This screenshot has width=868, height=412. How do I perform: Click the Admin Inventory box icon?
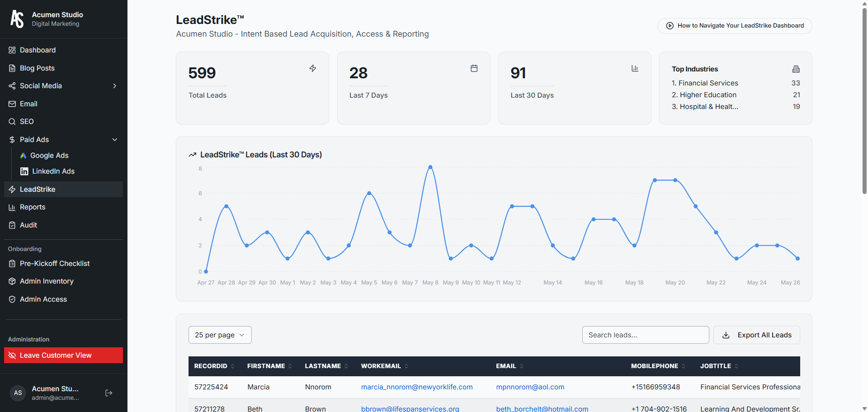(x=12, y=281)
